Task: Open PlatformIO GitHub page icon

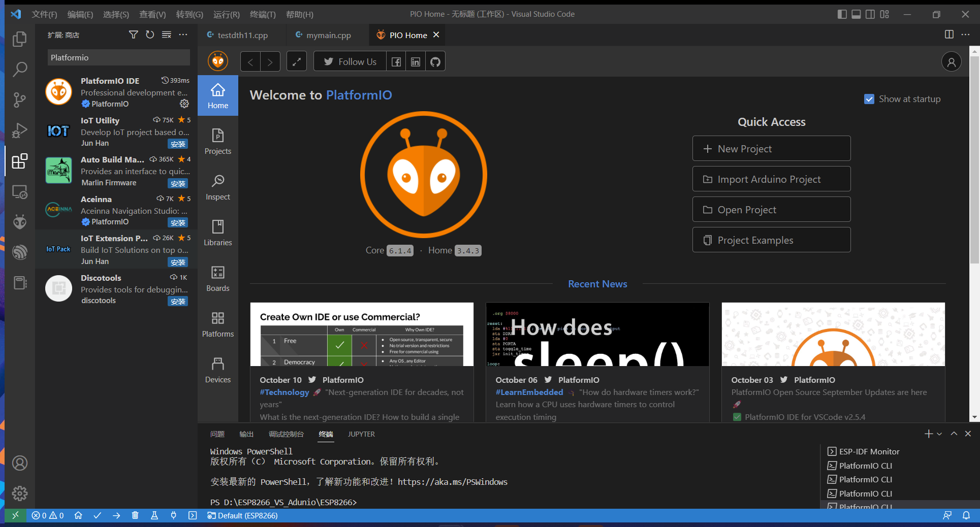Action: pos(435,62)
